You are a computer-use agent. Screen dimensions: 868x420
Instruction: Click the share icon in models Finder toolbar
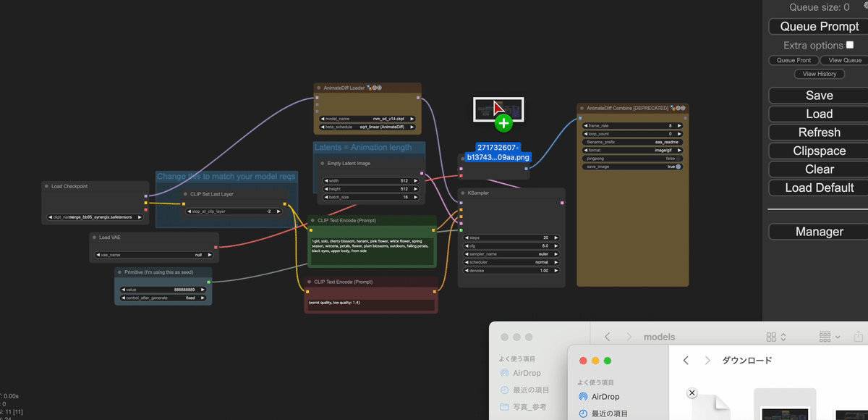(859, 337)
